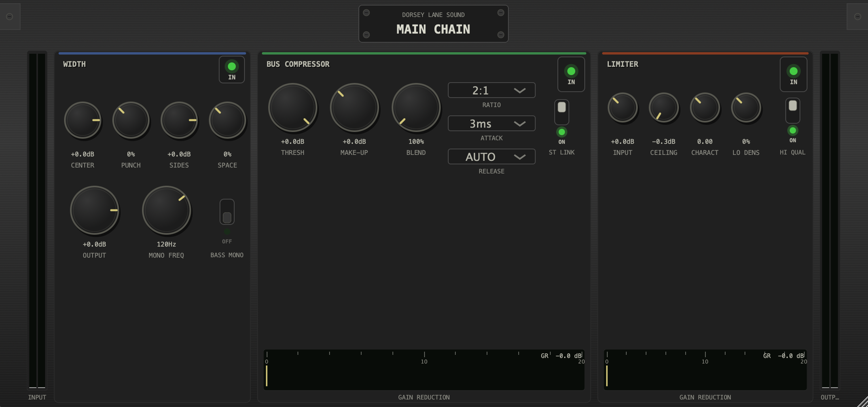Toggle the LIMITER IN button
The height and width of the screenshot is (407, 868).
click(793, 74)
